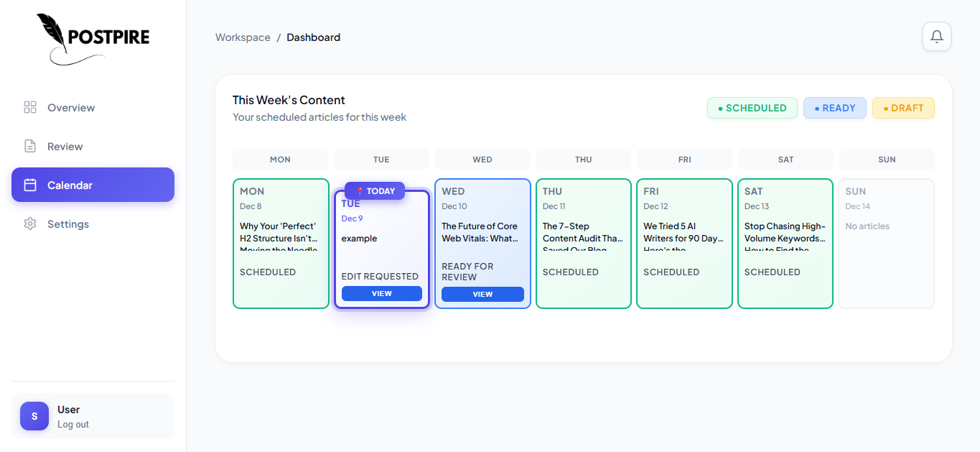Click the Calendar icon in sidebar
Screen dimensions: 980x452
point(30,185)
